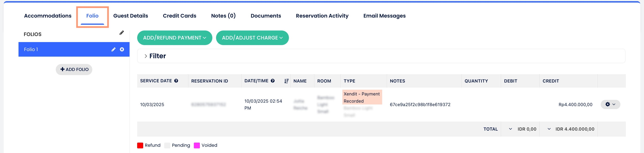This screenshot has height=153, width=644.
Task: Click the pencil icon beside FOLIOS heading
Action: click(x=121, y=33)
